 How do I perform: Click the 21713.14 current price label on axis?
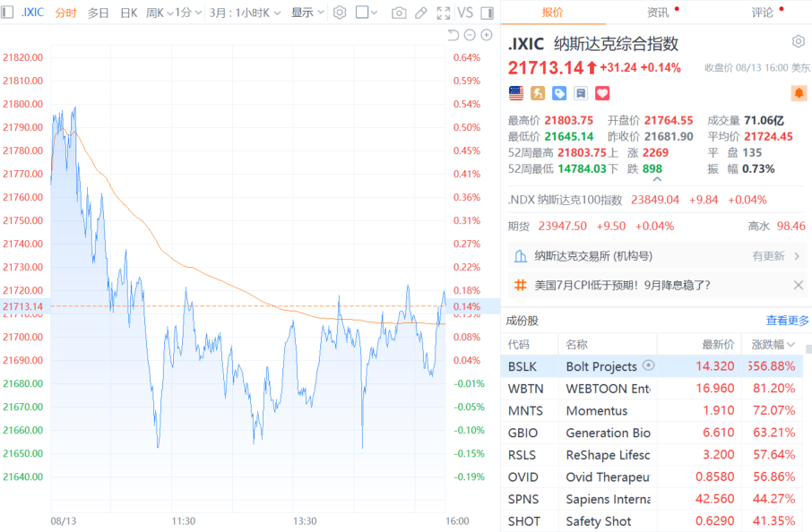point(22,306)
